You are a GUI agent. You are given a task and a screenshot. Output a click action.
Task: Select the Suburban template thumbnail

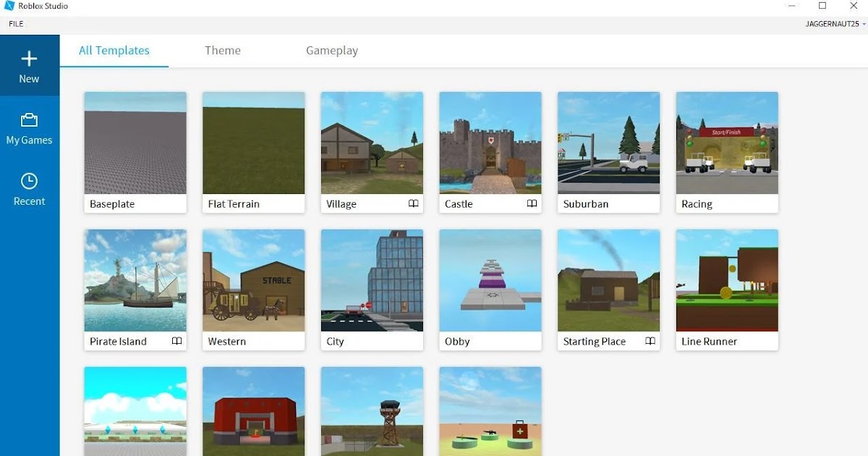609,143
